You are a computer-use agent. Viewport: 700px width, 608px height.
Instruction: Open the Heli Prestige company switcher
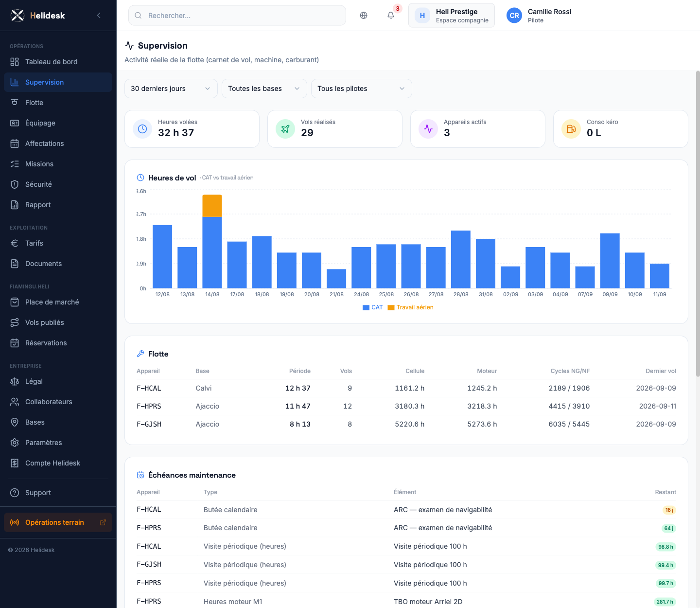click(x=452, y=16)
